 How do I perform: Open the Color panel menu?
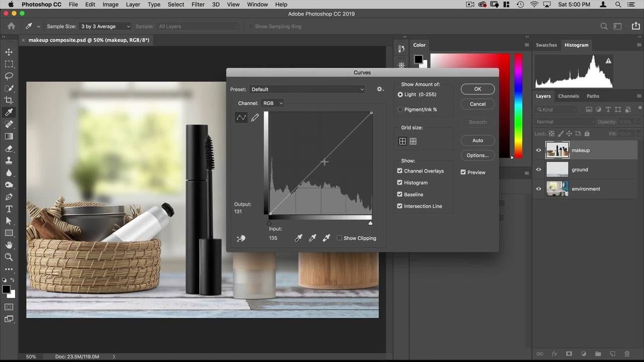527,45
